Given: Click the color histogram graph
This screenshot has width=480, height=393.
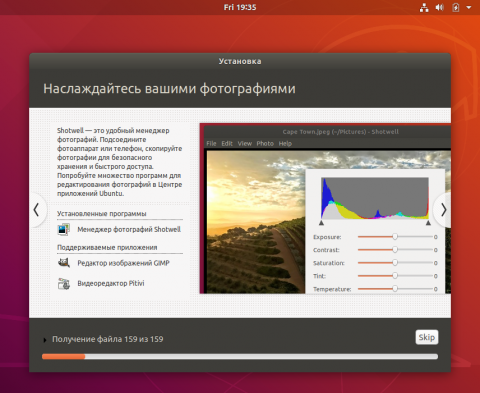Looking at the screenshot, I should coord(375,198).
